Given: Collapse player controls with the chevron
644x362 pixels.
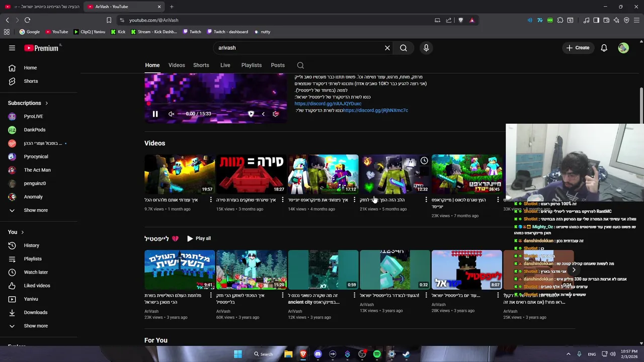Looking at the screenshot, I should pos(263,114).
